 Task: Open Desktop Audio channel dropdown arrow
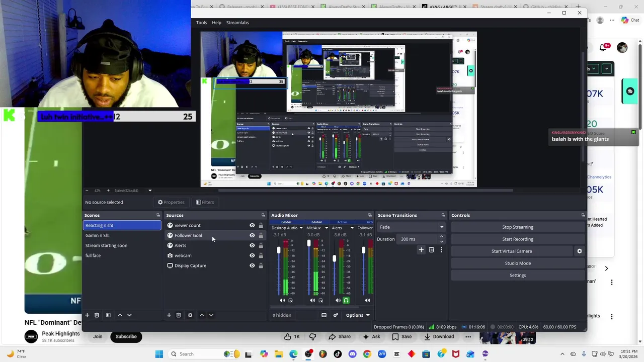[x=301, y=228]
